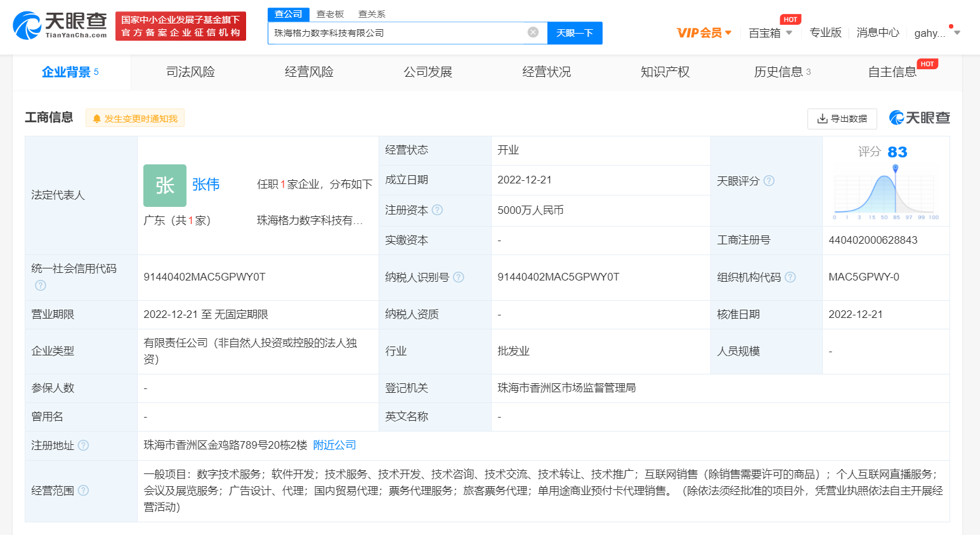Select the 查公司 search tab
The width and height of the screenshot is (980, 535).
click(x=289, y=14)
